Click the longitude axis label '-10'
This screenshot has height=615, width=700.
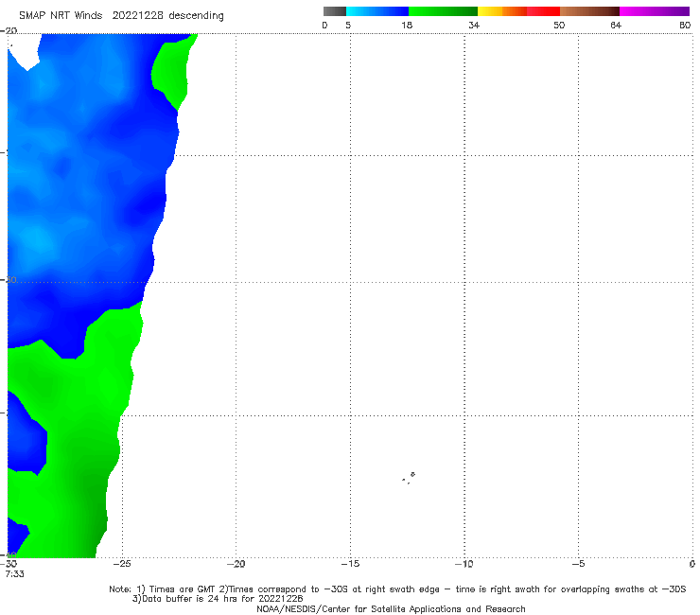(x=464, y=564)
